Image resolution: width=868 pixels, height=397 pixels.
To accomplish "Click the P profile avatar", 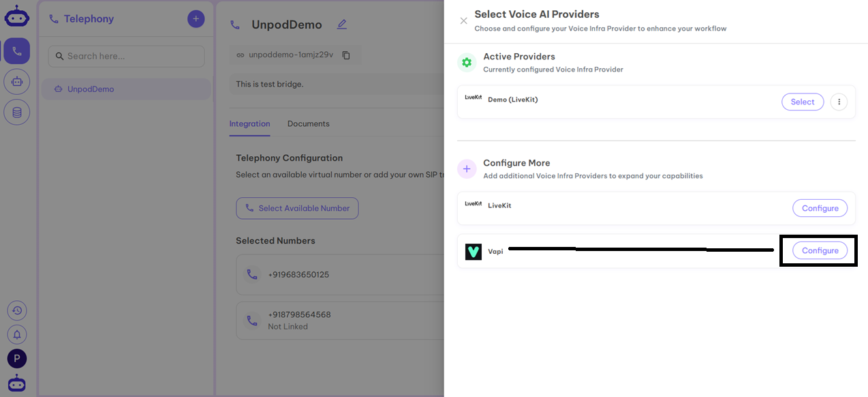I will 17,358.
